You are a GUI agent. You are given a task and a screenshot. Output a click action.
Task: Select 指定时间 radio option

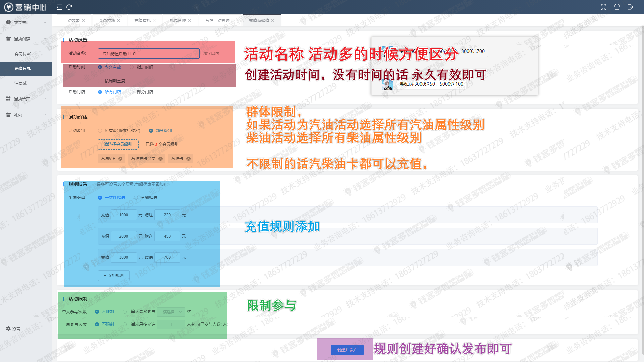click(132, 67)
